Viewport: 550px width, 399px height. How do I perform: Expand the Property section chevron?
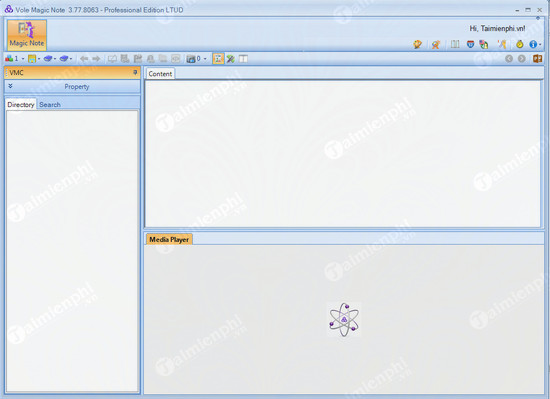[x=11, y=86]
